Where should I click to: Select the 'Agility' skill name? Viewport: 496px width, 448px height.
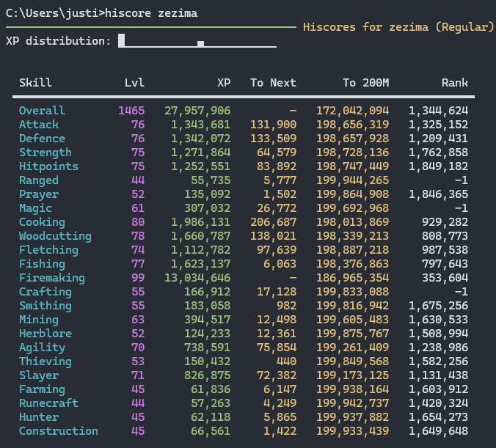click(42, 348)
